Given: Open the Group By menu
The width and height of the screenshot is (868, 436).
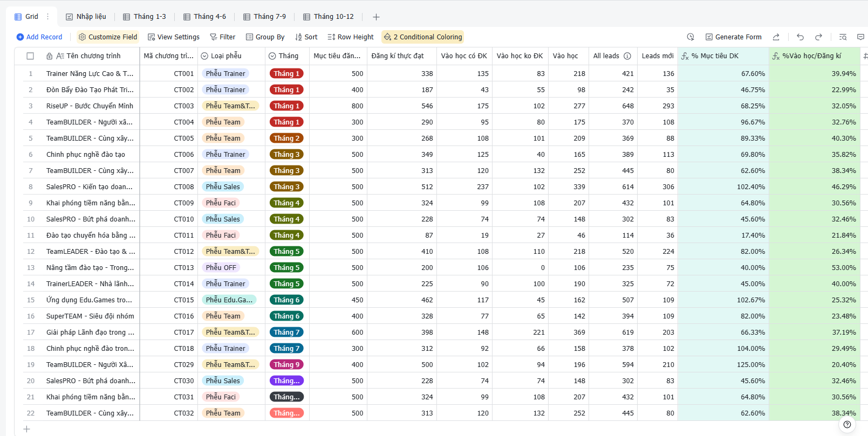Looking at the screenshot, I should tap(265, 37).
